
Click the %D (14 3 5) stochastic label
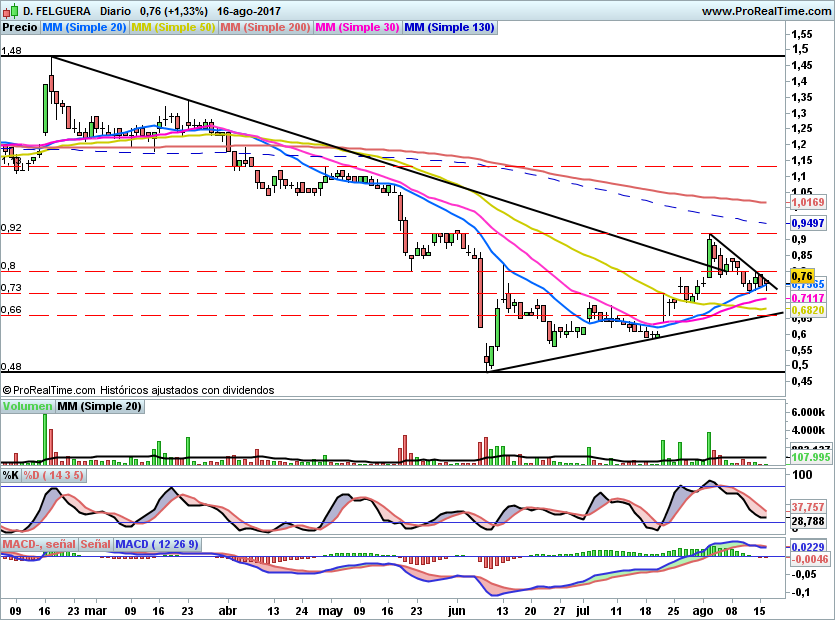coord(53,476)
